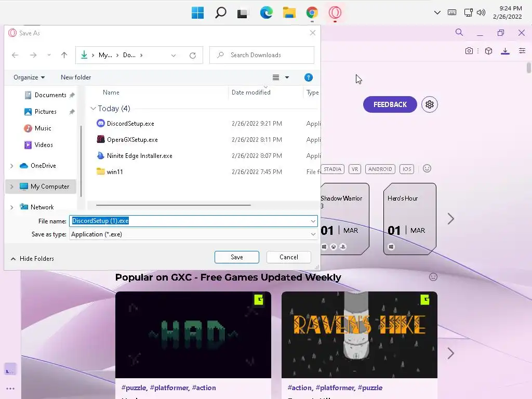
Task: Open Google Chrome from the taskbar
Action: [312, 13]
